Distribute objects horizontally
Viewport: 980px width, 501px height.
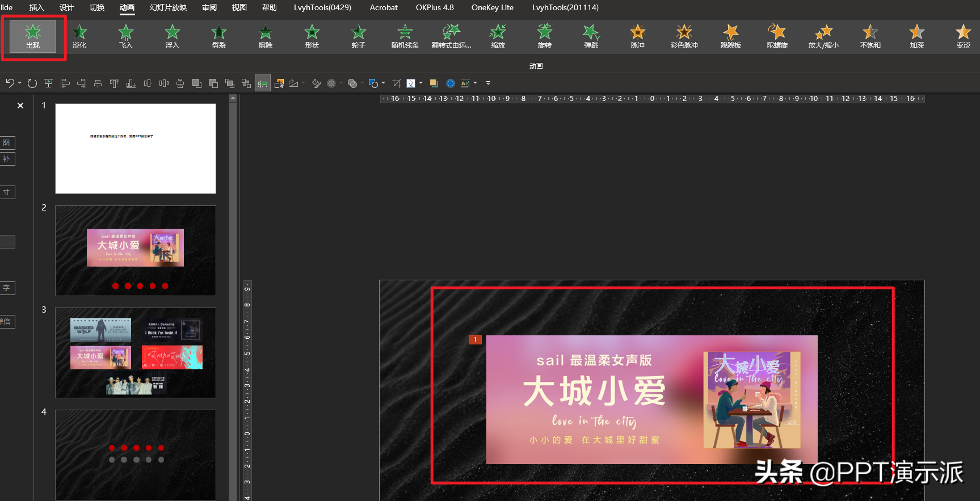coord(164,83)
